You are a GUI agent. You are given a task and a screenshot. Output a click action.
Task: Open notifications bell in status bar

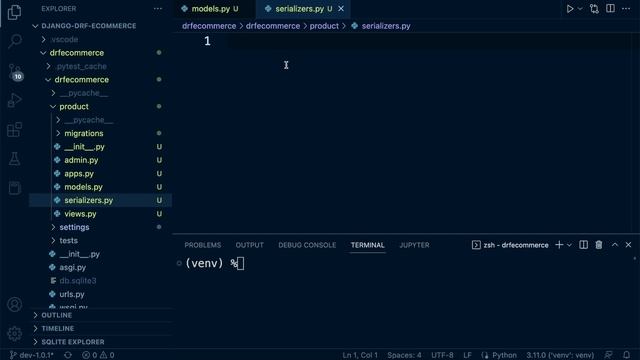(626, 355)
